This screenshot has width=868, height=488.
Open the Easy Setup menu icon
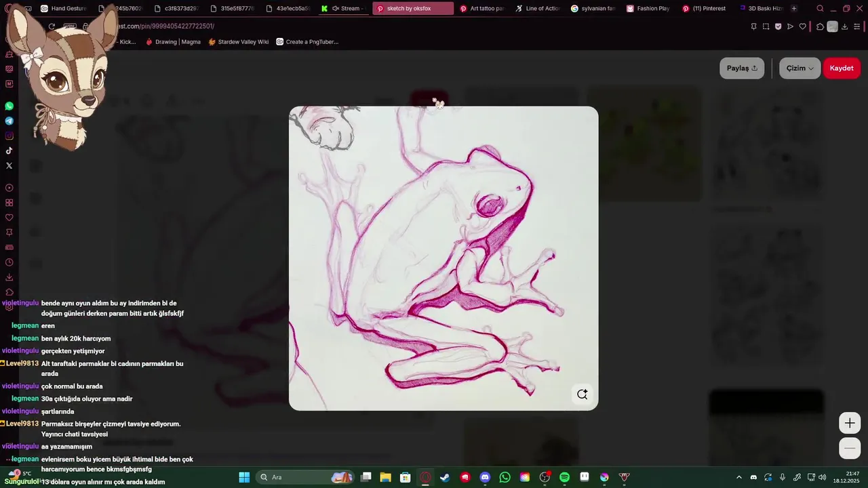pos(857,26)
